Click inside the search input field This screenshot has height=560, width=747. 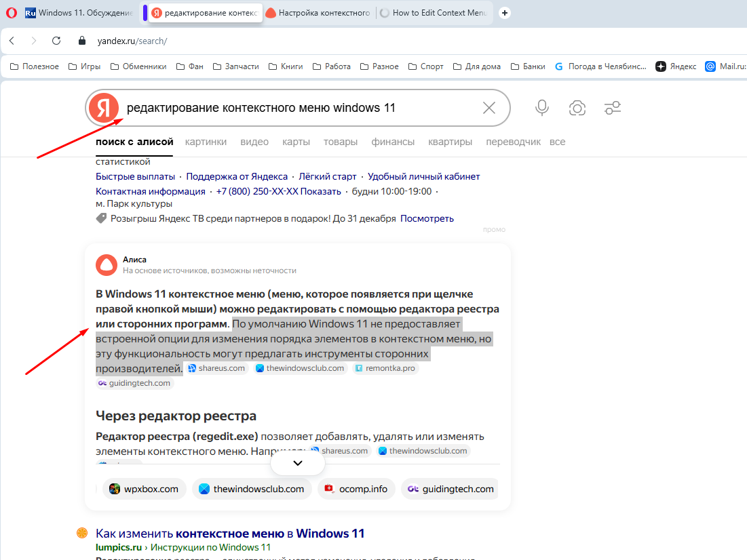305,108
